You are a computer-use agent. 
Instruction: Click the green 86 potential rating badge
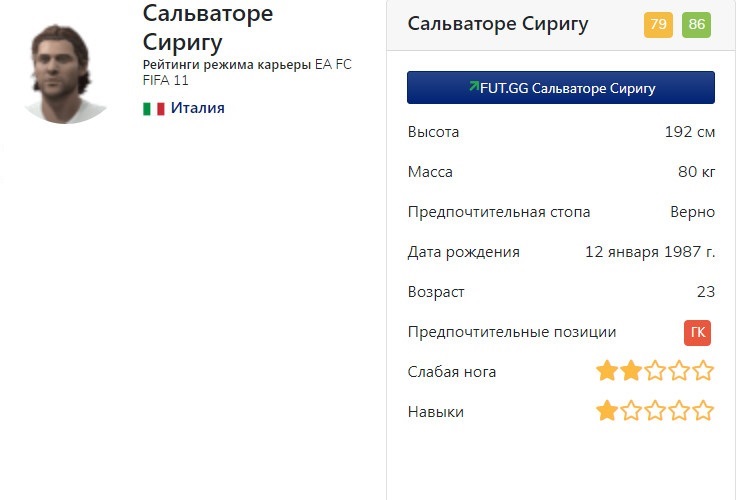click(x=696, y=25)
